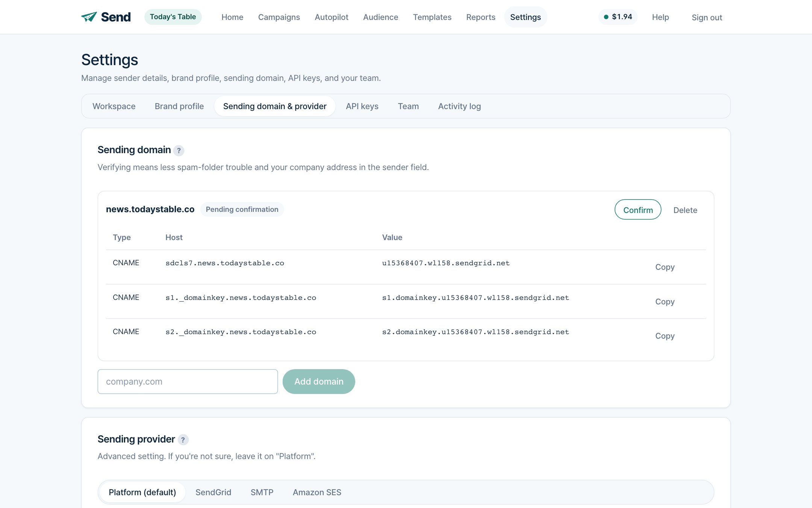812x508 pixels.
Task: Click the sdcls7.news.todaystable.co host
Action: (225, 263)
